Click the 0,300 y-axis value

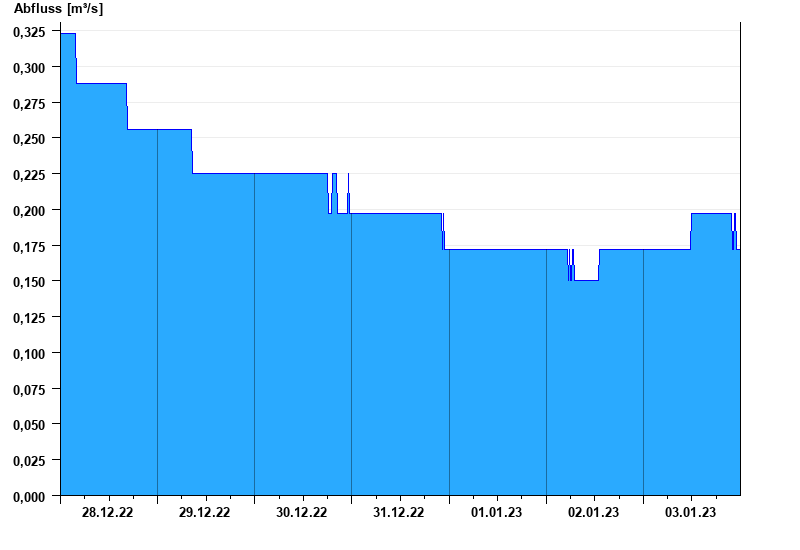[29, 67]
